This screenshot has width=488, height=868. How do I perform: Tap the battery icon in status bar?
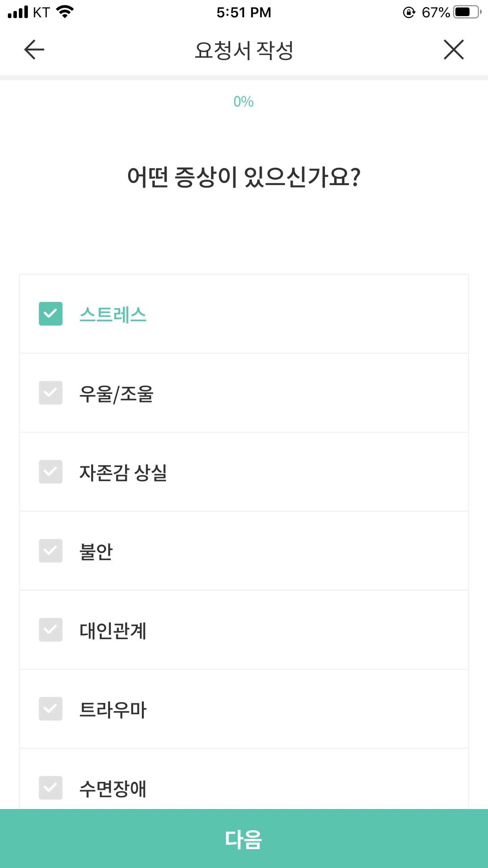(467, 12)
